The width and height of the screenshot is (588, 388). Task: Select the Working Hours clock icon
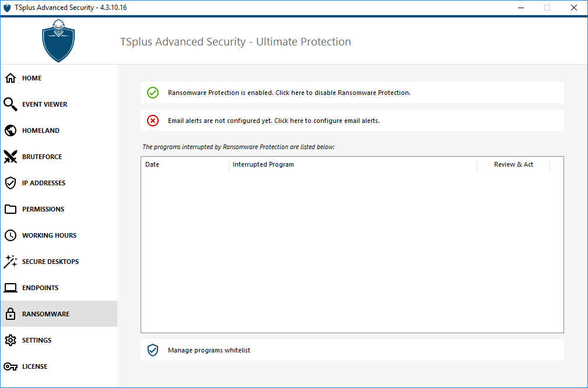pos(10,235)
